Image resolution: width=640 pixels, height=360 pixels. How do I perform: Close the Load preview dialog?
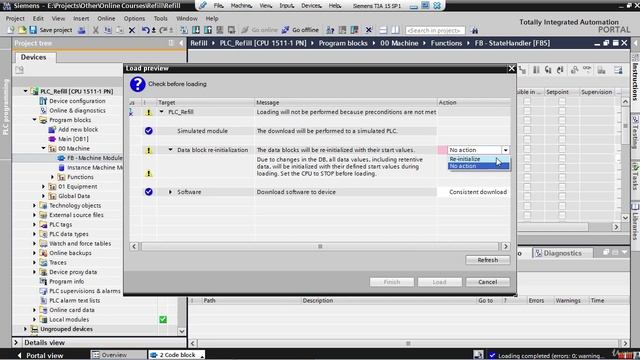click(x=511, y=68)
